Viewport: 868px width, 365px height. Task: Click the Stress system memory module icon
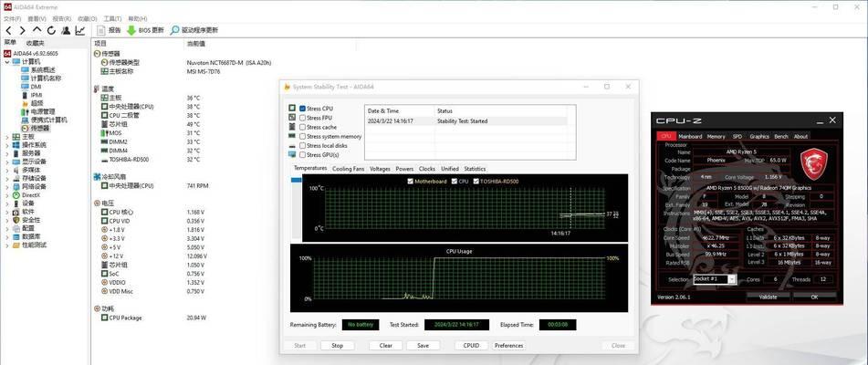tap(292, 136)
